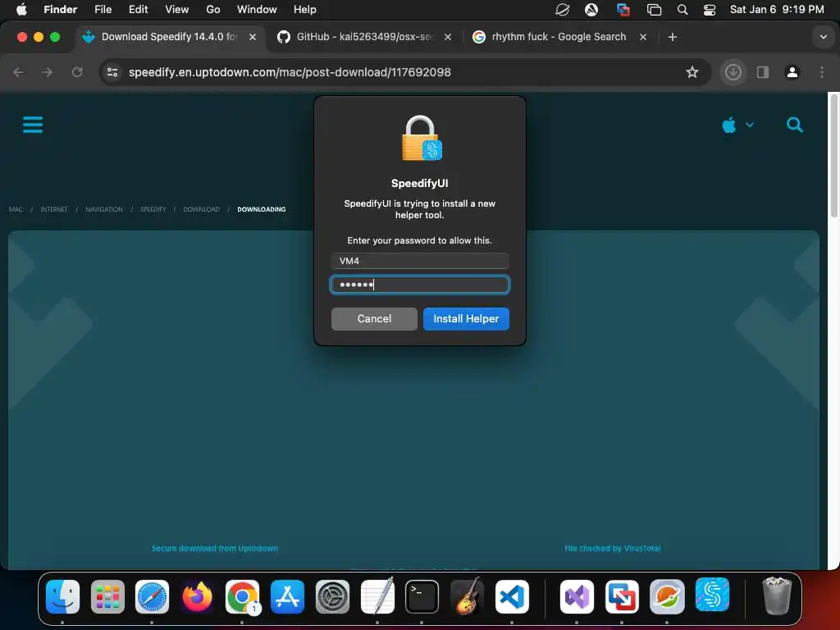Open the site search magnifier icon

pyautogui.click(x=794, y=125)
